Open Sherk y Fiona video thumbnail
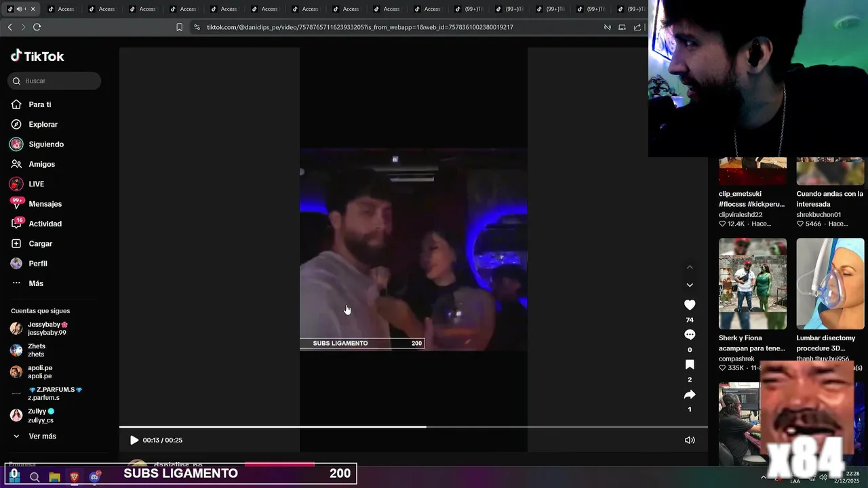868x488 pixels. click(x=753, y=283)
